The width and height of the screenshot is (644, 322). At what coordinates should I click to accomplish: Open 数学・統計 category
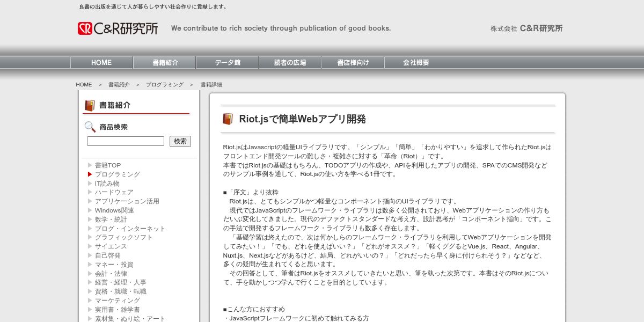[x=111, y=219]
